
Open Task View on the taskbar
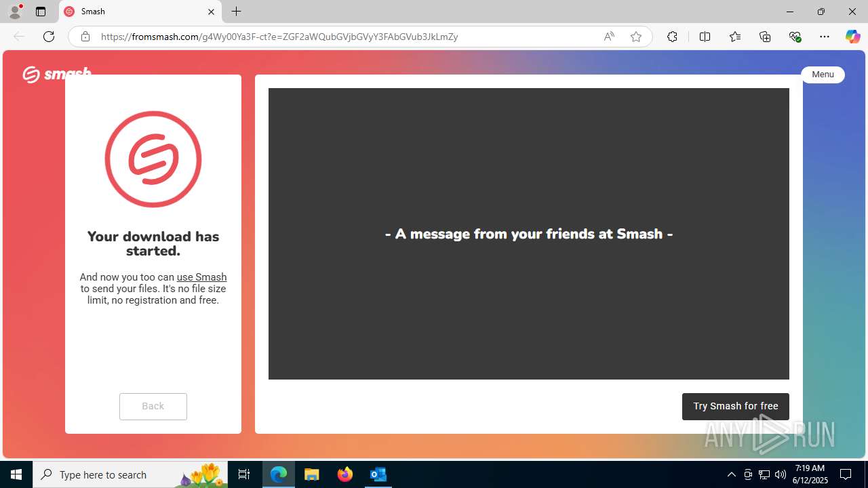(244, 474)
